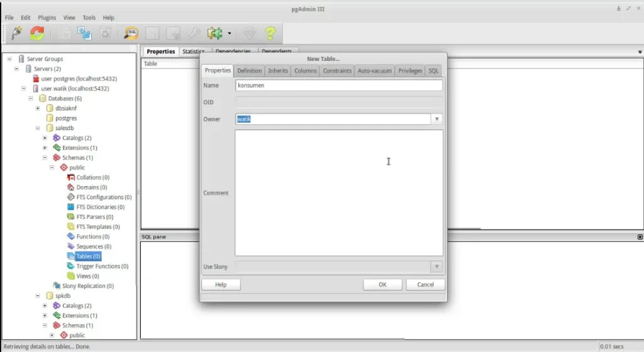Open the Plugins menu
This screenshot has height=352, width=644.
pyautogui.click(x=47, y=18)
